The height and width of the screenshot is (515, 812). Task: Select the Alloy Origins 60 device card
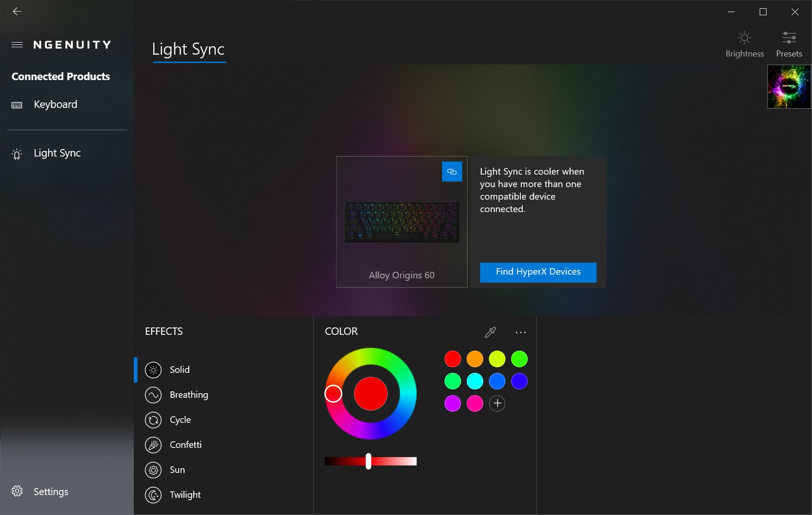(401, 222)
